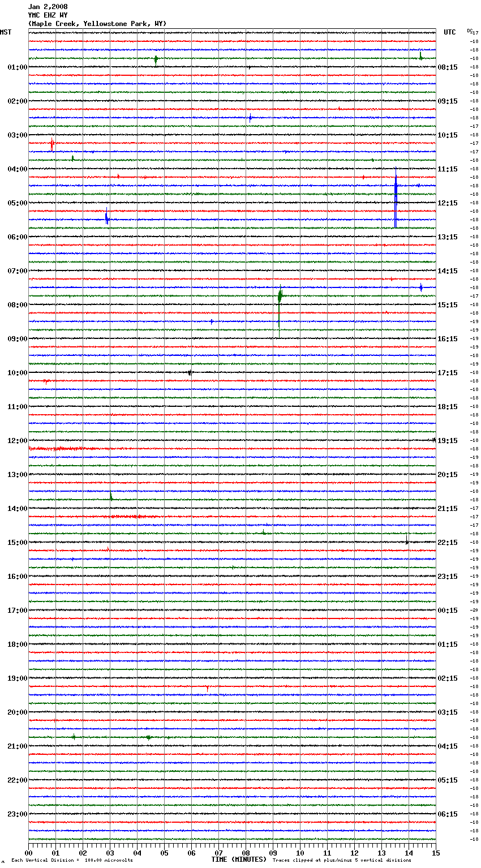
Task: Click the 23:00 MST time label
Action: pyautogui.click(x=17, y=814)
